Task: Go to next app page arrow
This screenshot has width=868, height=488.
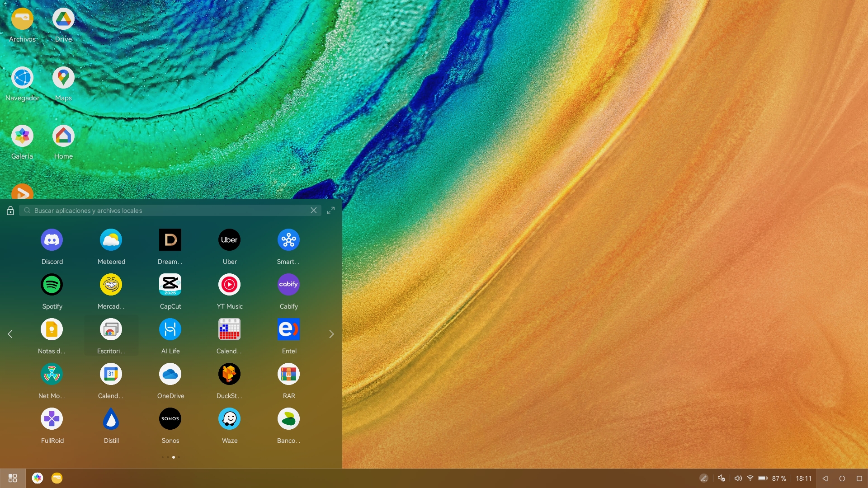Action: [331, 334]
